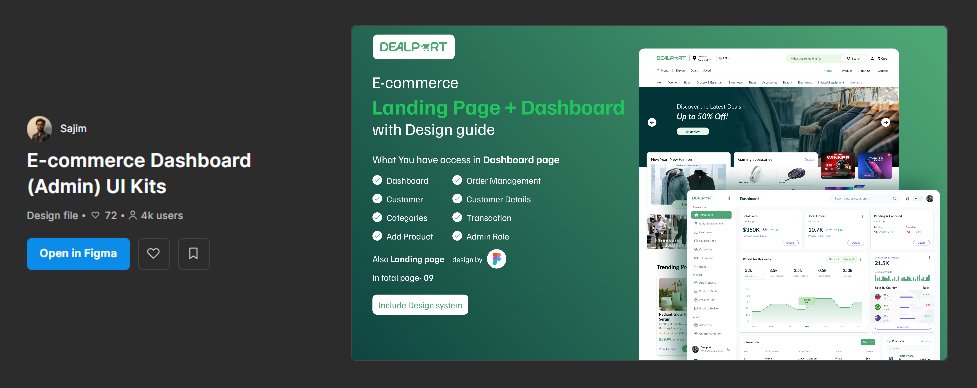Click the Customer checkmark in the preview

pos(377,199)
